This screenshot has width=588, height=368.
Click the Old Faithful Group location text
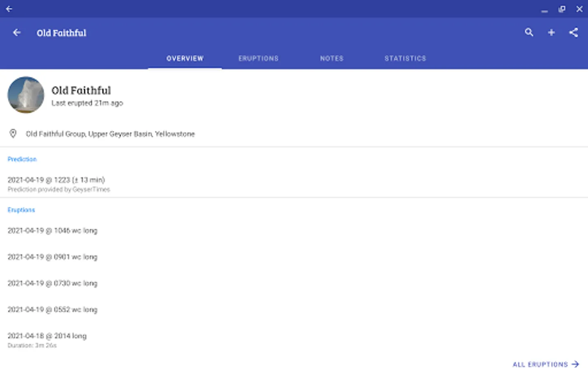tap(110, 134)
